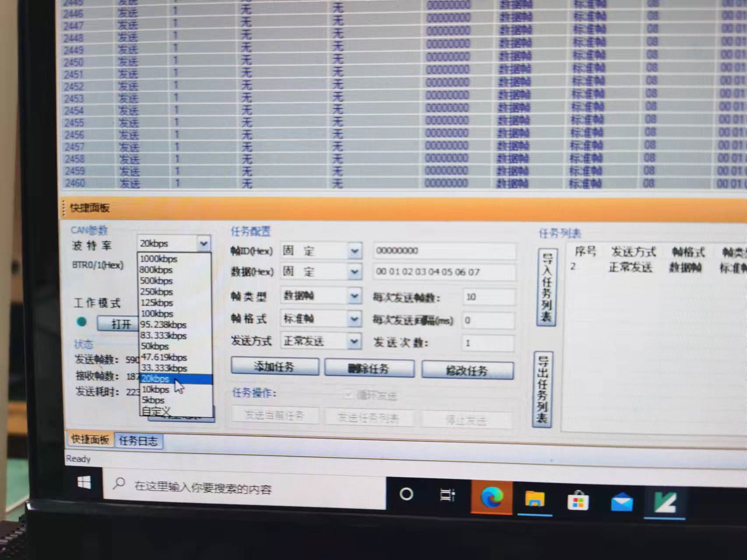Click the 快捷面板 panel title bar

coord(403,208)
